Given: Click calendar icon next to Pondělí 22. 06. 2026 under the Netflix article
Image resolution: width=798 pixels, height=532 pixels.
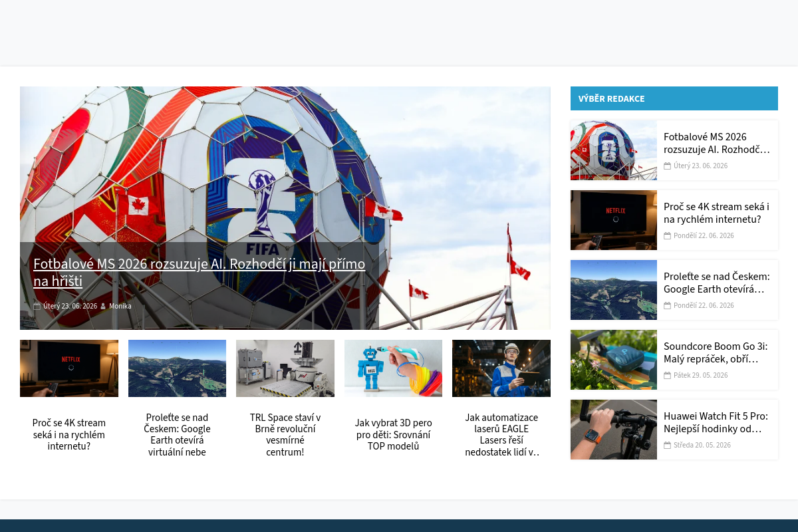Looking at the screenshot, I should (x=667, y=236).
